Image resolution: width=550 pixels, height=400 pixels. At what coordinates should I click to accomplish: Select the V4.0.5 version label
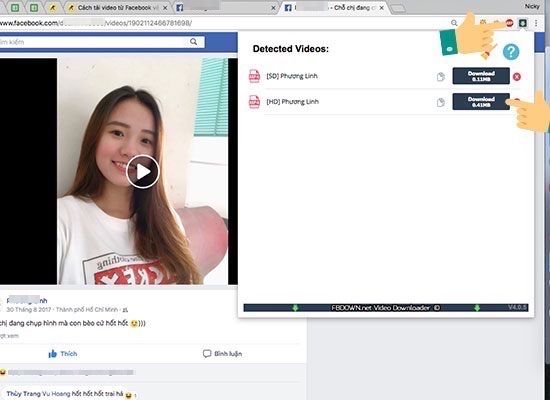click(517, 307)
